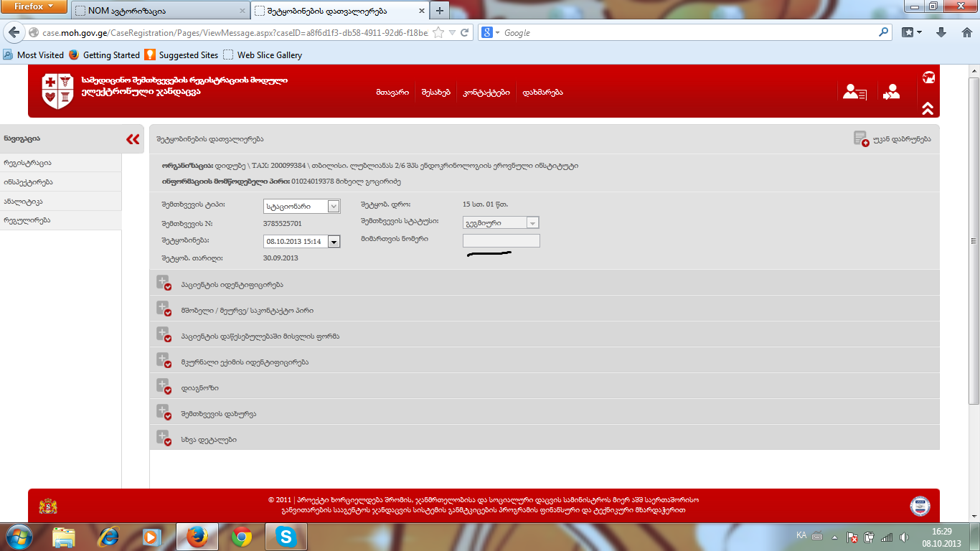The width and height of the screenshot is (980, 551).
Task: Open the 08.10.2013 15:14 date dropdown
Action: [x=334, y=242]
